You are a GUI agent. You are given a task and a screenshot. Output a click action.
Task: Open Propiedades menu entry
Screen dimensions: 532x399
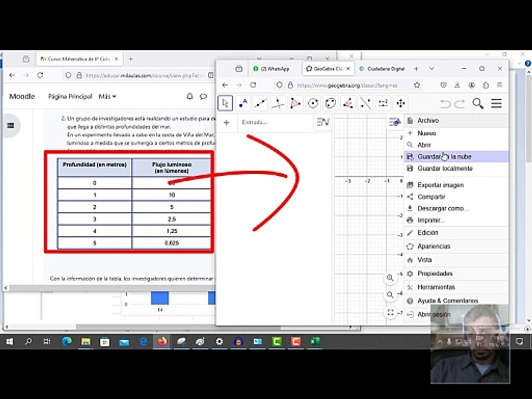pyautogui.click(x=456, y=273)
